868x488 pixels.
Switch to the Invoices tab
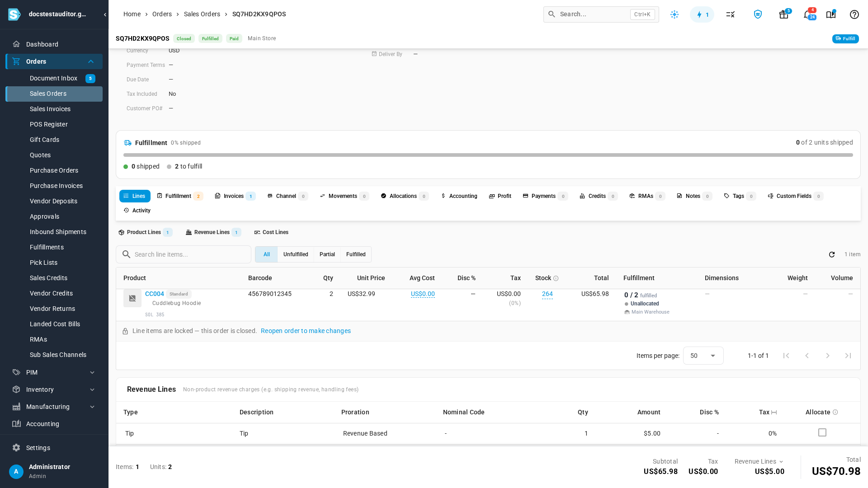tap(235, 196)
